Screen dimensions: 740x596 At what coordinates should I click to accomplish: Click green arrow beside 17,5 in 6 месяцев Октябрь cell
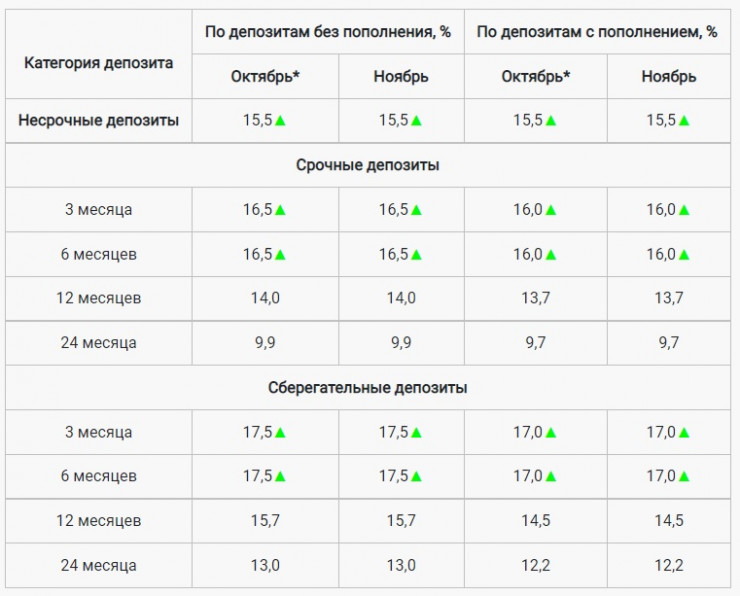click(281, 477)
